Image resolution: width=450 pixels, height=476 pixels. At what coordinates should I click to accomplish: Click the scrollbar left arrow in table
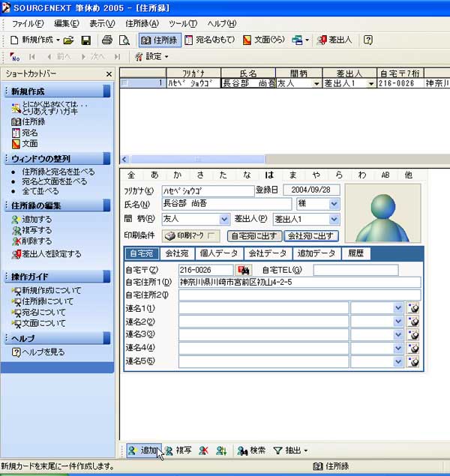point(124,159)
